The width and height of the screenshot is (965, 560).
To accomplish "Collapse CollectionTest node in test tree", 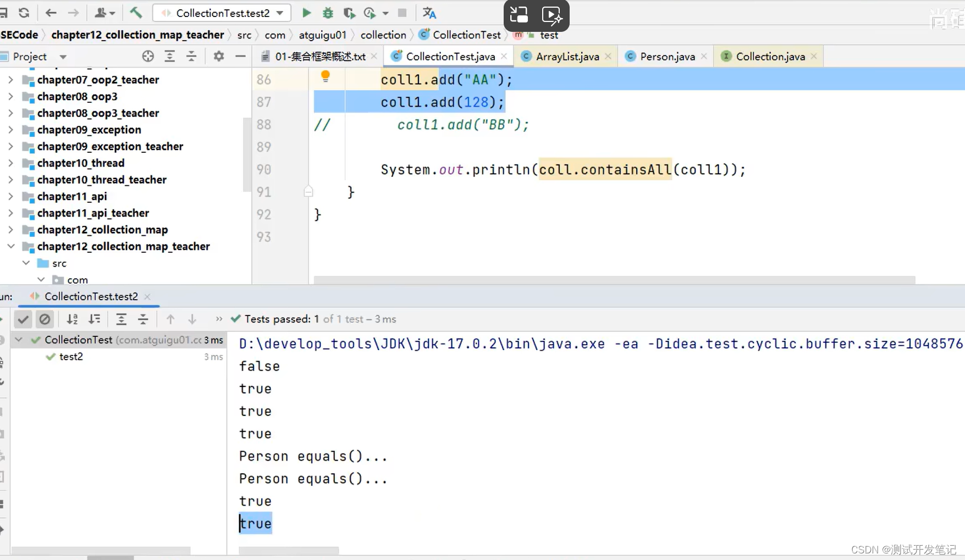I will [18, 340].
